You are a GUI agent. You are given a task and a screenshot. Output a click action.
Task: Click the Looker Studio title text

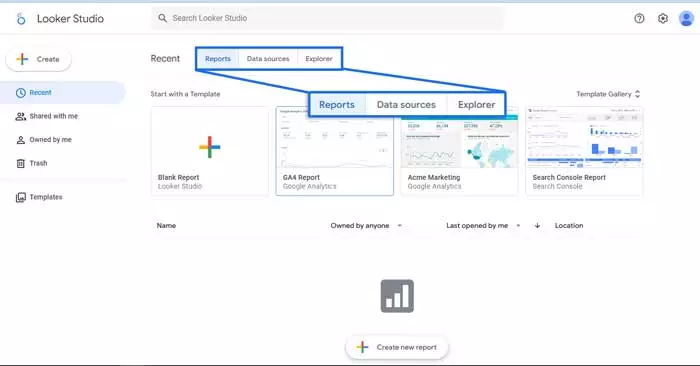70,19
